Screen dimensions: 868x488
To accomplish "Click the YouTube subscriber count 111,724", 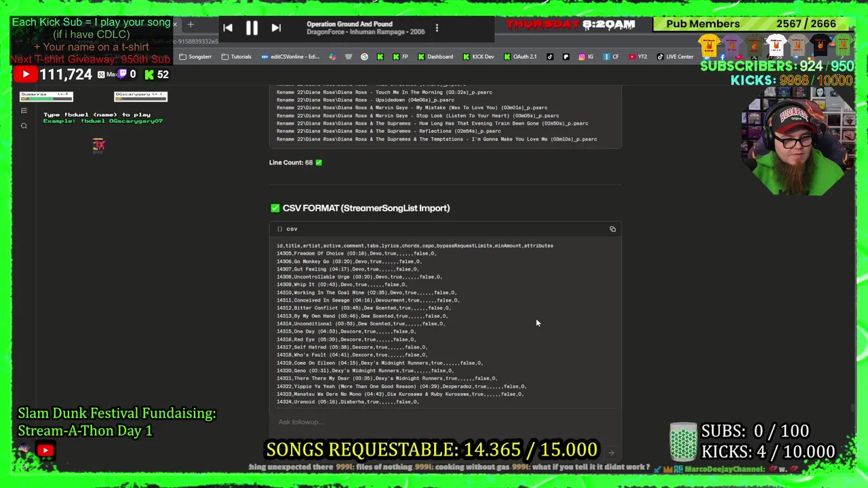I will pos(66,75).
